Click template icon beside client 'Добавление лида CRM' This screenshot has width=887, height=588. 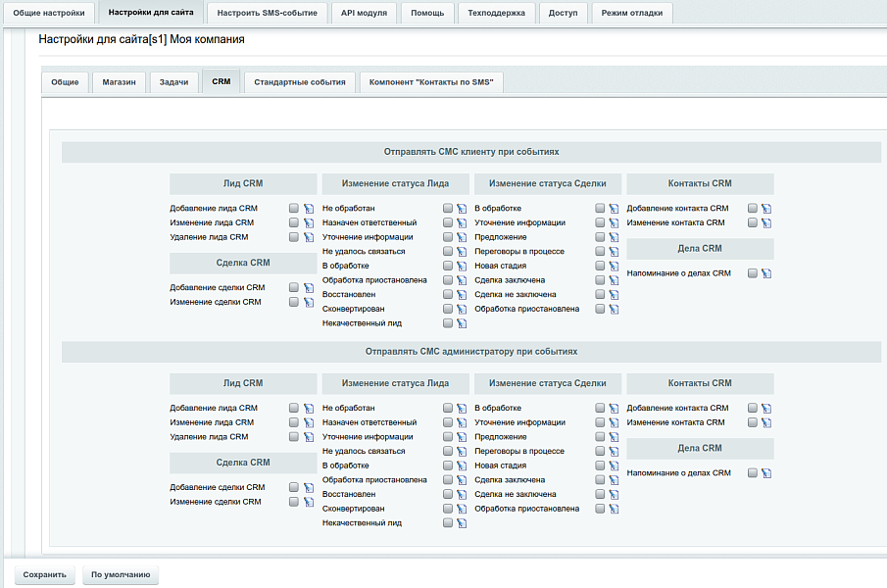[308, 209]
